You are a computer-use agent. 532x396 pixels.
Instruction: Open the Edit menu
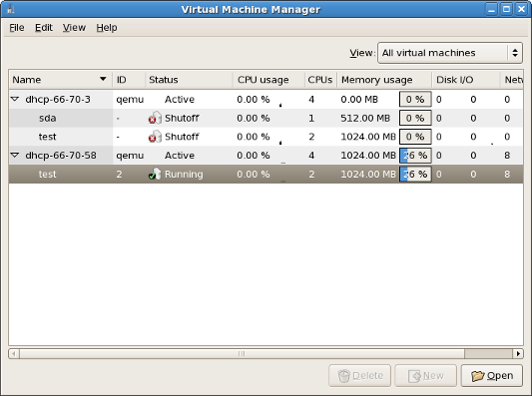(44, 28)
